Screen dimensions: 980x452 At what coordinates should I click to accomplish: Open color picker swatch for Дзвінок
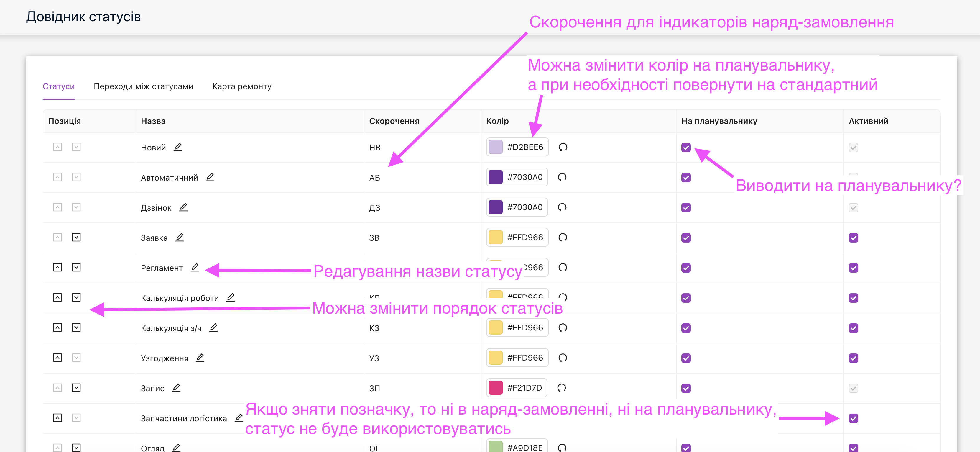495,207
